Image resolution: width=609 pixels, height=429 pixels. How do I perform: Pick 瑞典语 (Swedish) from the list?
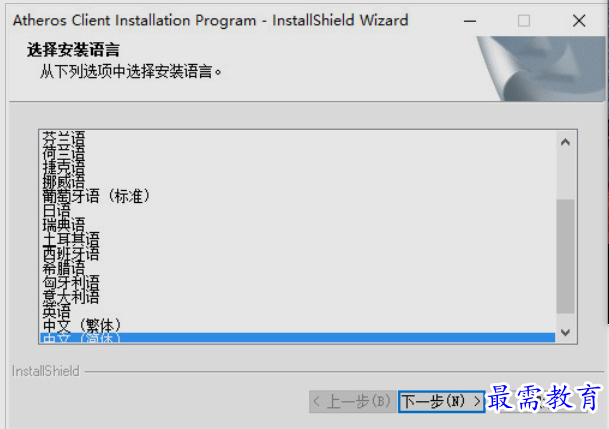pyautogui.click(x=298, y=225)
